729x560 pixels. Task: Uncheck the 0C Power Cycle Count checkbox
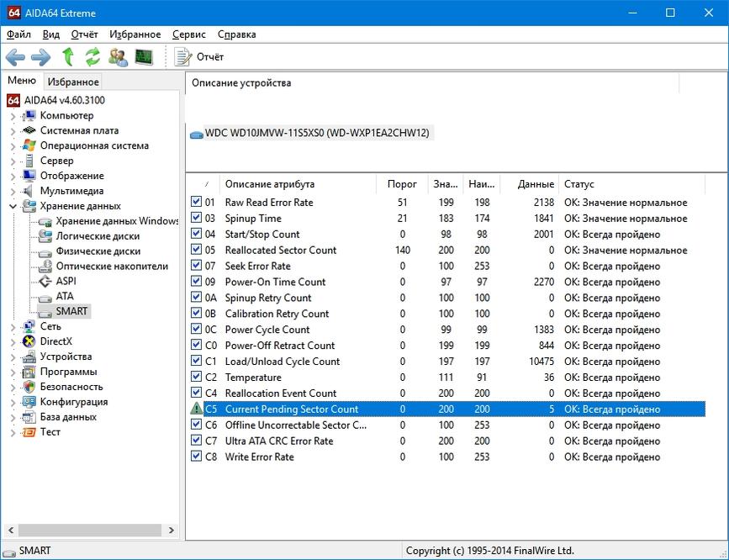[x=196, y=329]
